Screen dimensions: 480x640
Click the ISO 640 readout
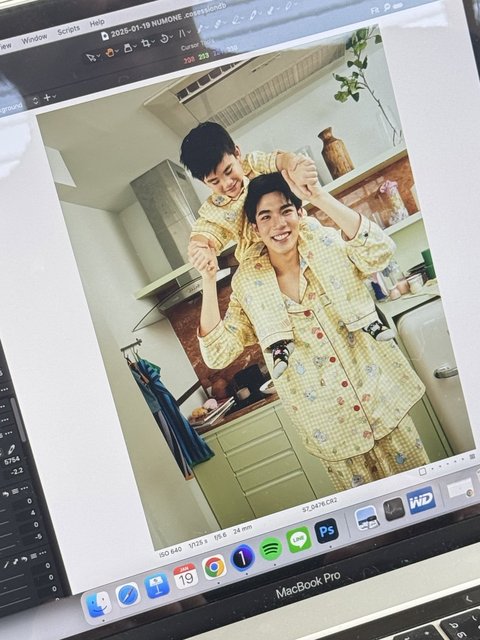click(x=170, y=552)
